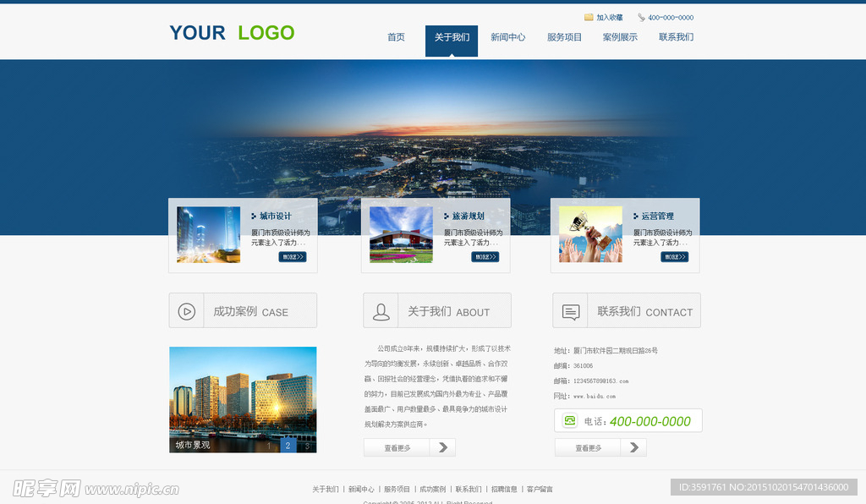The width and height of the screenshot is (866, 504).
Task: Click MORE in the 城市设计 card
Action: 292,257
